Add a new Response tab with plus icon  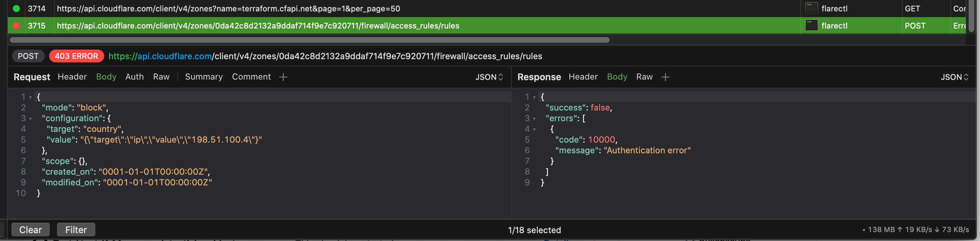(x=665, y=77)
